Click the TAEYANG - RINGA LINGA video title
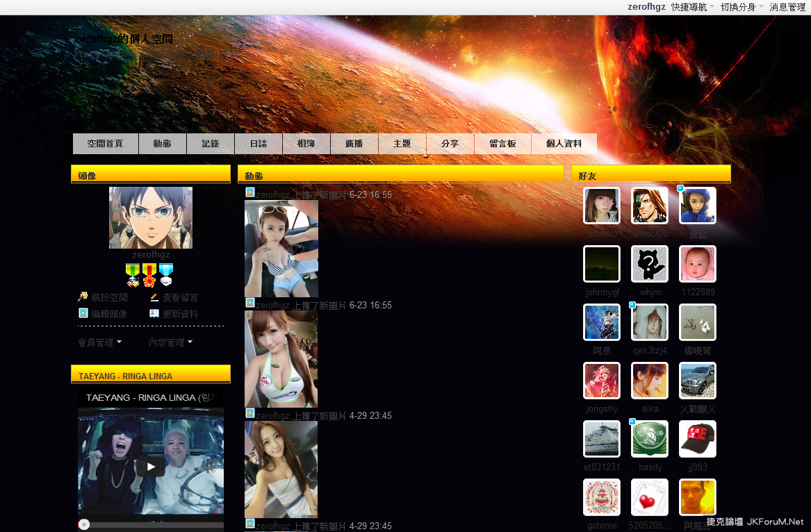 pyautogui.click(x=150, y=397)
